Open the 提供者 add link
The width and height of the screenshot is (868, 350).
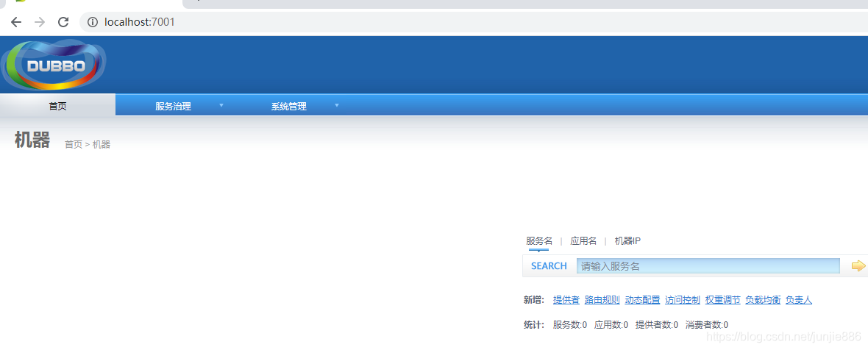(x=566, y=300)
